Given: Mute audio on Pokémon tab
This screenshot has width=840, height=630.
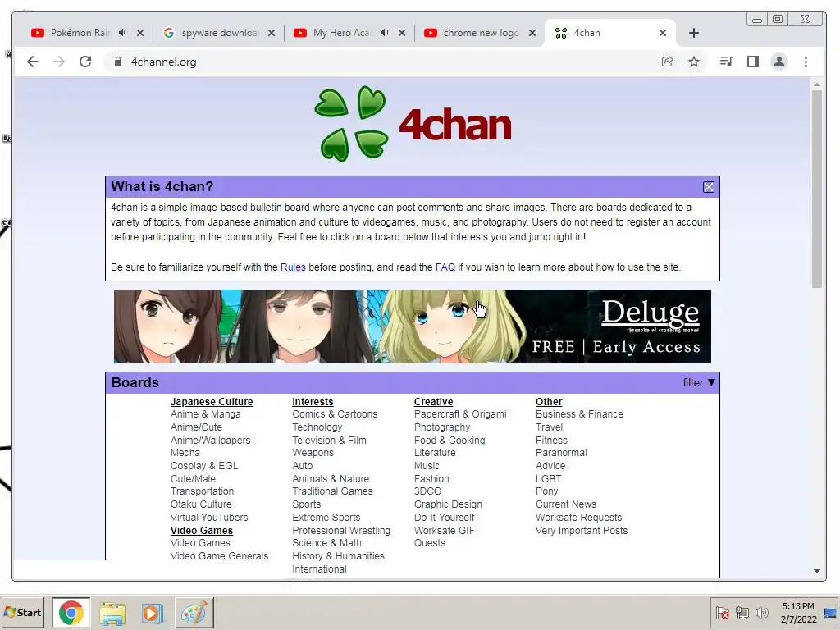Looking at the screenshot, I should [123, 33].
